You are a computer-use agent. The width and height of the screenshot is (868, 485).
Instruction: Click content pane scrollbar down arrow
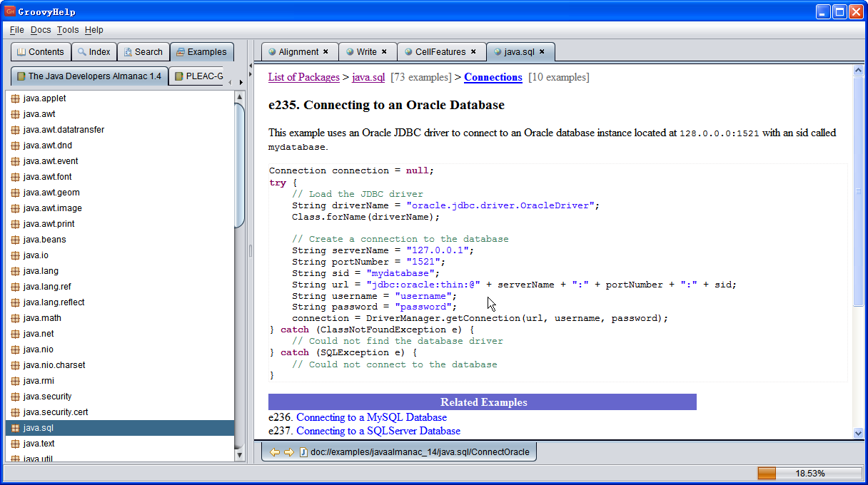[858, 432]
